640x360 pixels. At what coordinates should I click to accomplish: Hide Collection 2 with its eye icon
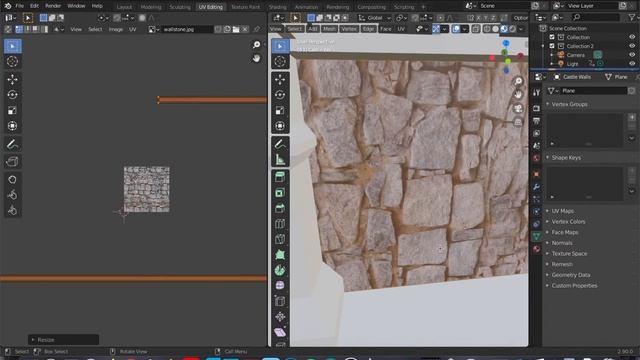pos(632,46)
